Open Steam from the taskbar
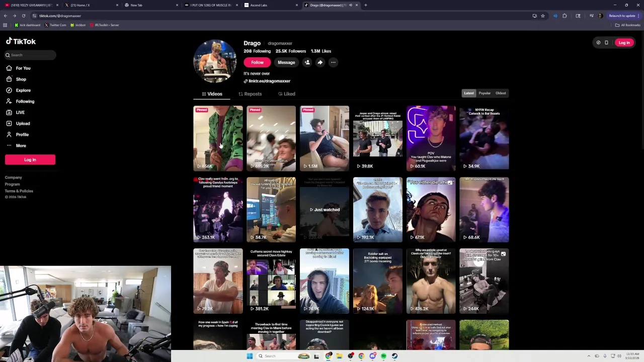Viewport: 644px width, 362px height. click(394, 356)
